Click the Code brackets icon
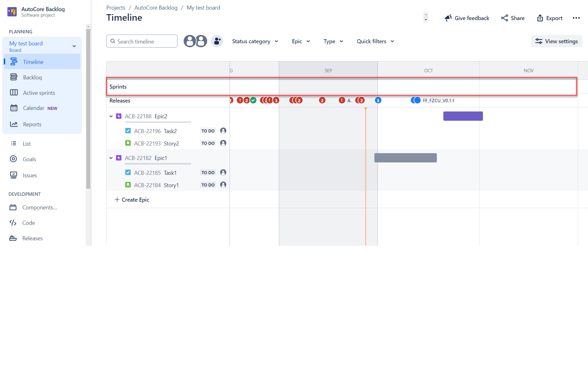 [13, 223]
